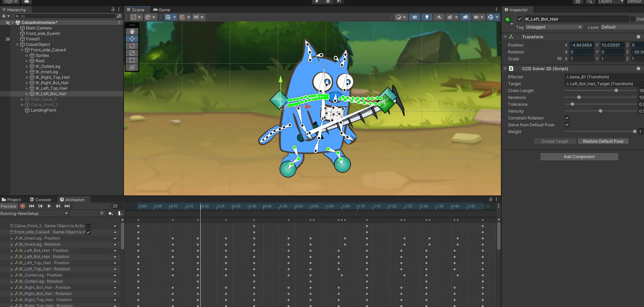Uncheck Solve from Default Pose
This screenshot has height=307, width=644.
pos(567,125)
